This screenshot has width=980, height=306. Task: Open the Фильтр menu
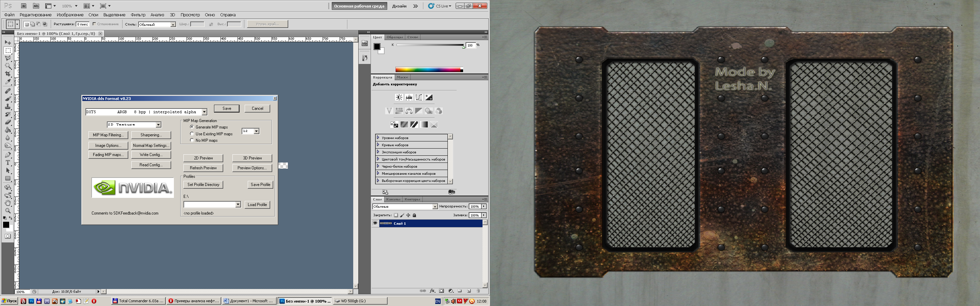pyautogui.click(x=138, y=15)
